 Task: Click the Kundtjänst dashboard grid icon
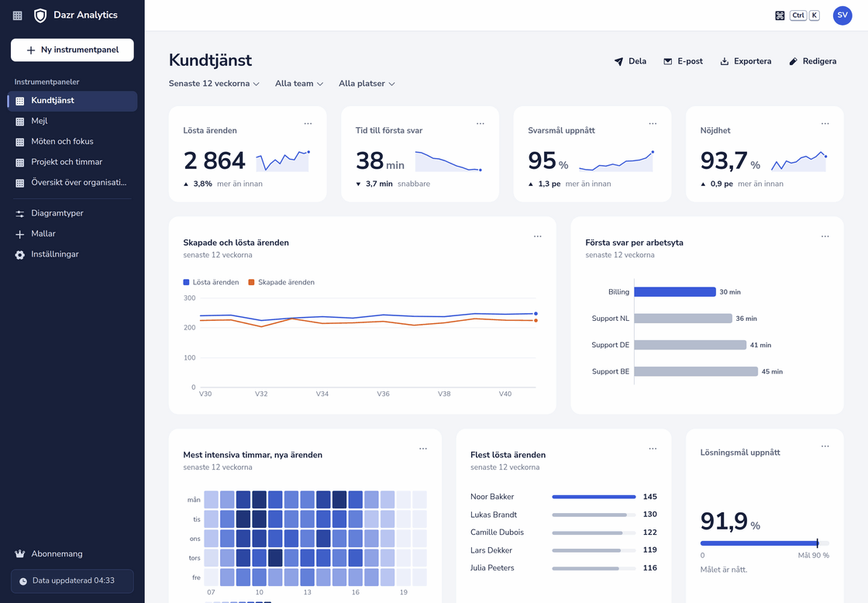click(20, 101)
